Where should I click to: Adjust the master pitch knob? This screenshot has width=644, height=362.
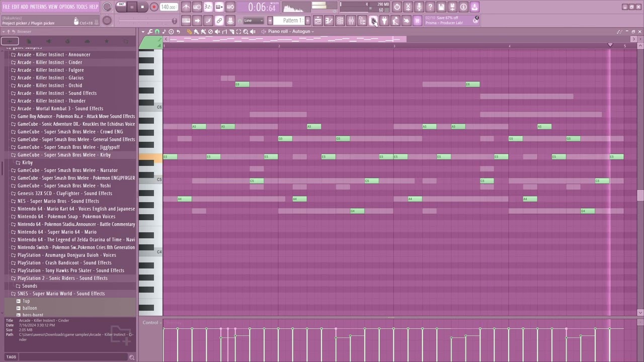click(x=107, y=21)
